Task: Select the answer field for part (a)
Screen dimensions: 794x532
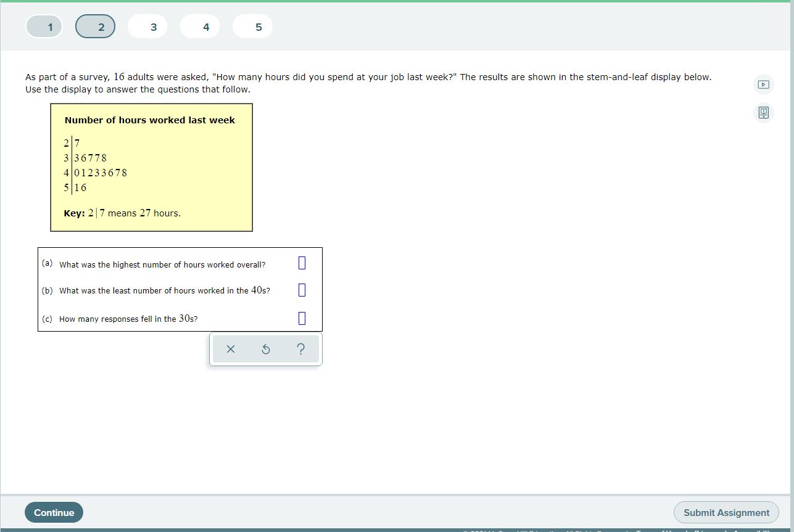Action: (x=302, y=263)
